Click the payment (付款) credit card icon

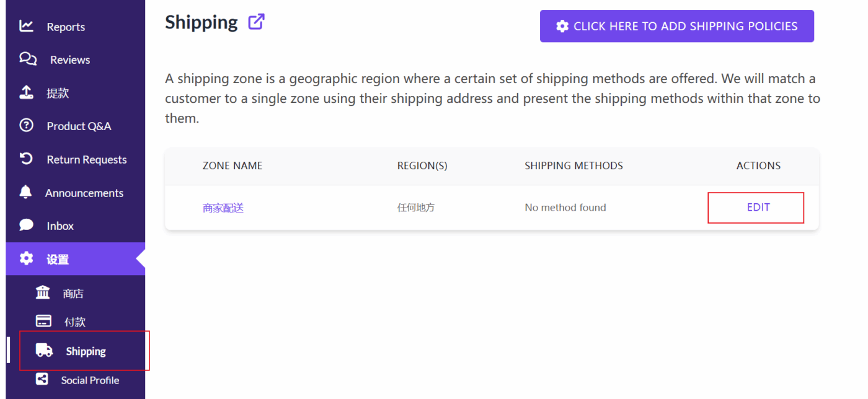(43, 322)
